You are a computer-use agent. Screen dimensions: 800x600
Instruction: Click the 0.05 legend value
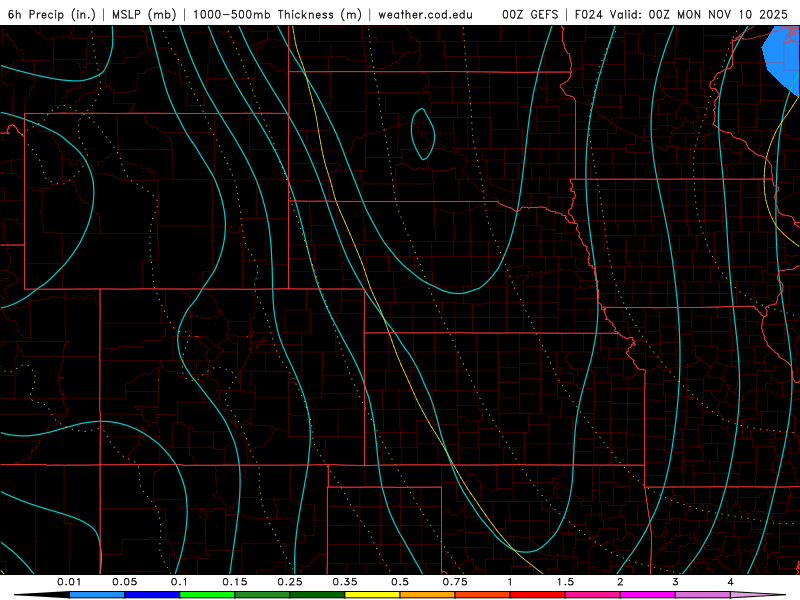124,582
